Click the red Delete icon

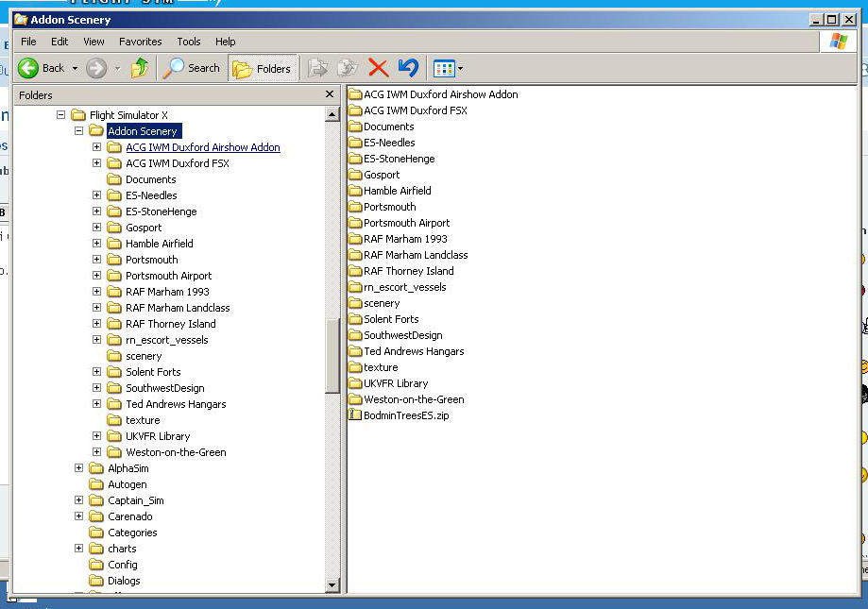(378, 68)
